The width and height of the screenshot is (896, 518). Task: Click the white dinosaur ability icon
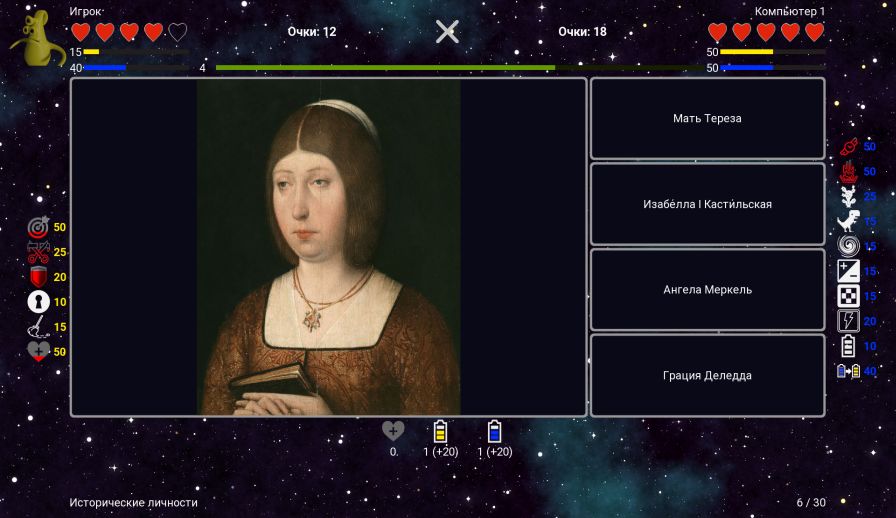point(848,222)
